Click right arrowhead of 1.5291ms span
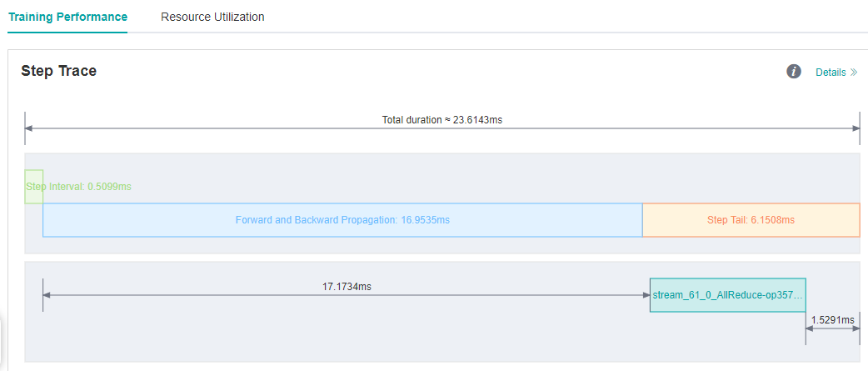Screen dimensions: 868x371 click(856, 328)
